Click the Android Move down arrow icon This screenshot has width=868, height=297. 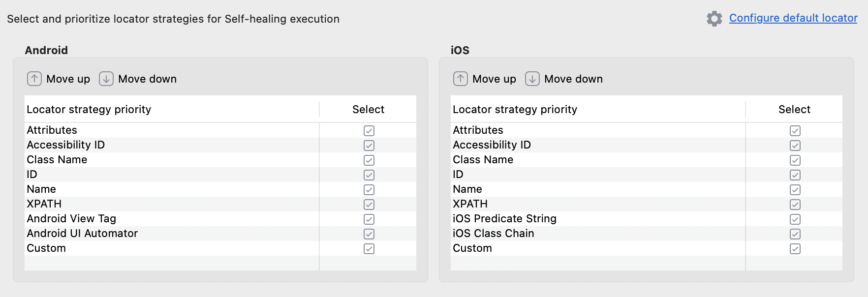(106, 79)
